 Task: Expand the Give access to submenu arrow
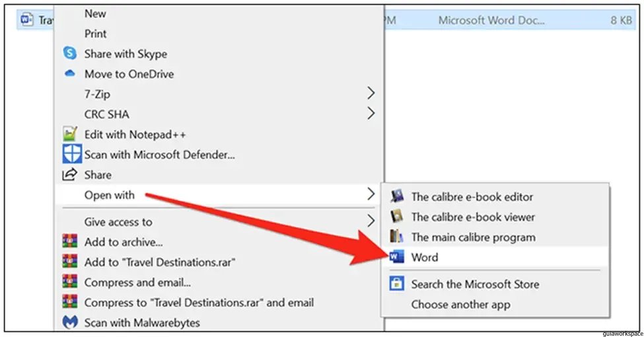(371, 221)
